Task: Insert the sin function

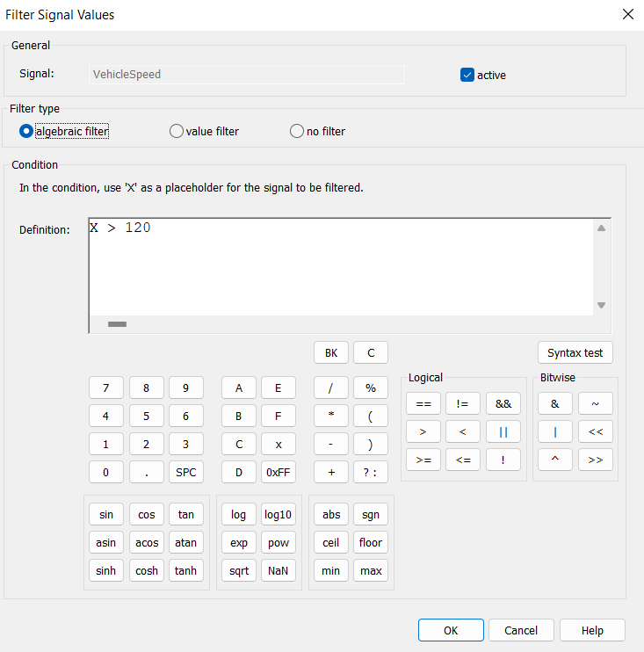Action: point(106,514)
